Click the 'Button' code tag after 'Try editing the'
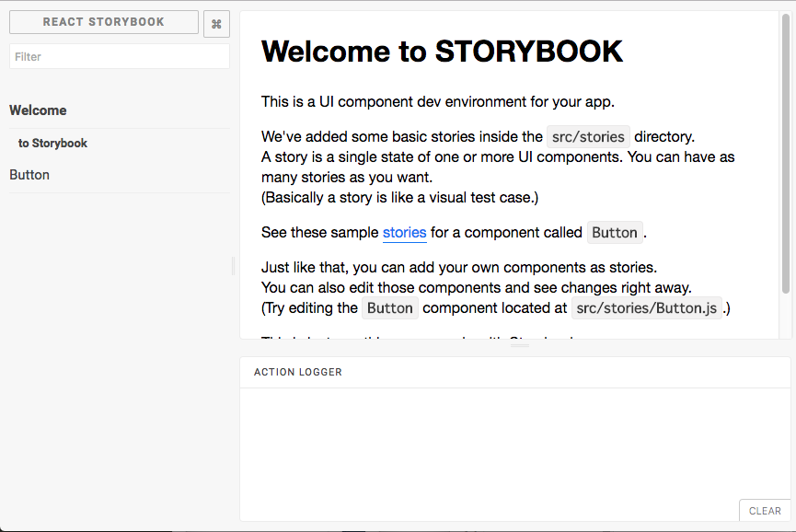The image size is (796, 532). [390, 308]
